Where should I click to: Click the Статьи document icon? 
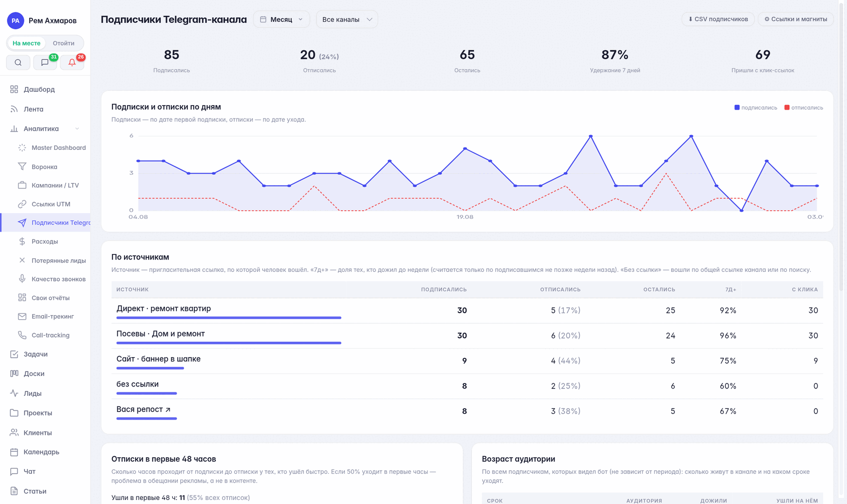point(14,491)
